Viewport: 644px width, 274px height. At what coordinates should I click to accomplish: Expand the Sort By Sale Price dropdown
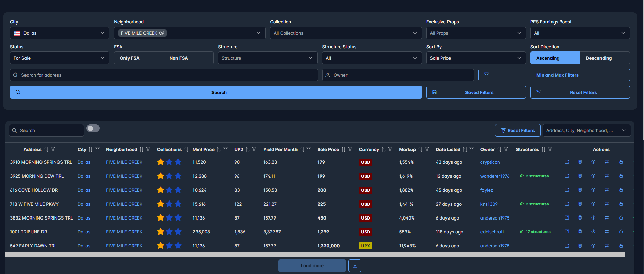point(476,58)
